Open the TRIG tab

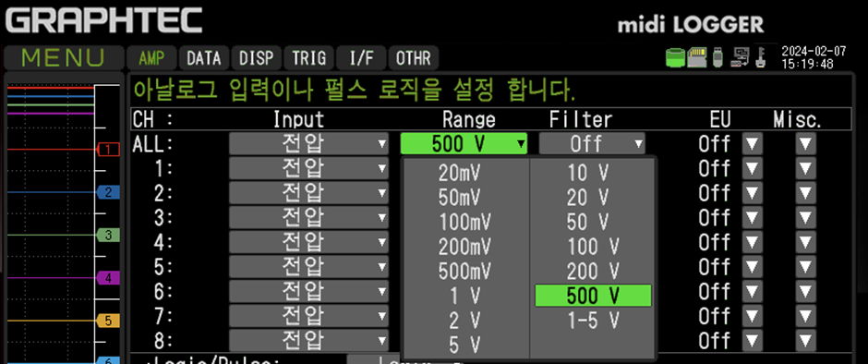tap(309, 57)
